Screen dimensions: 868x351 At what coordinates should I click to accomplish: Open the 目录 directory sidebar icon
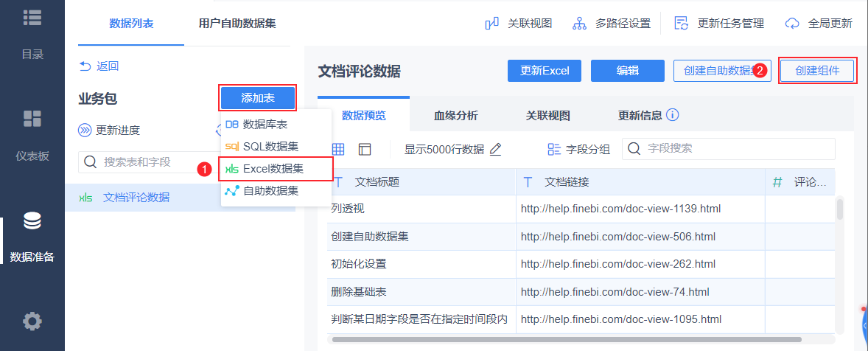[x=32, y=18]
